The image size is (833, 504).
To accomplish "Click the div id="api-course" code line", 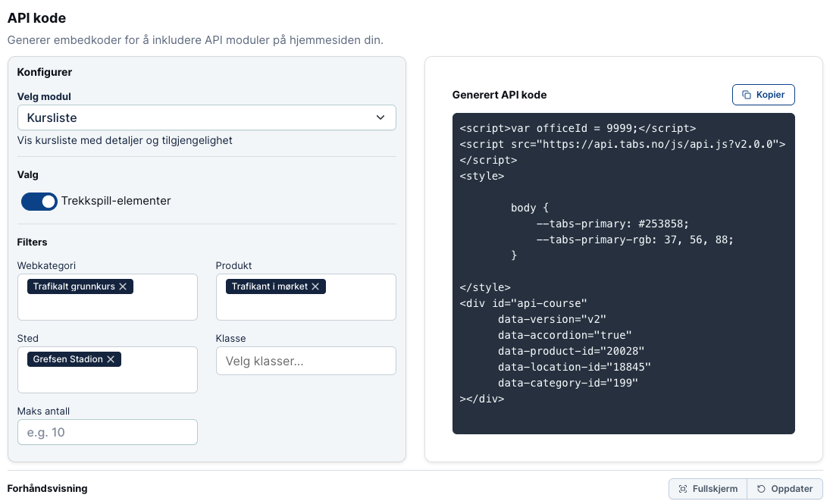I will click(x=523, y=303).
